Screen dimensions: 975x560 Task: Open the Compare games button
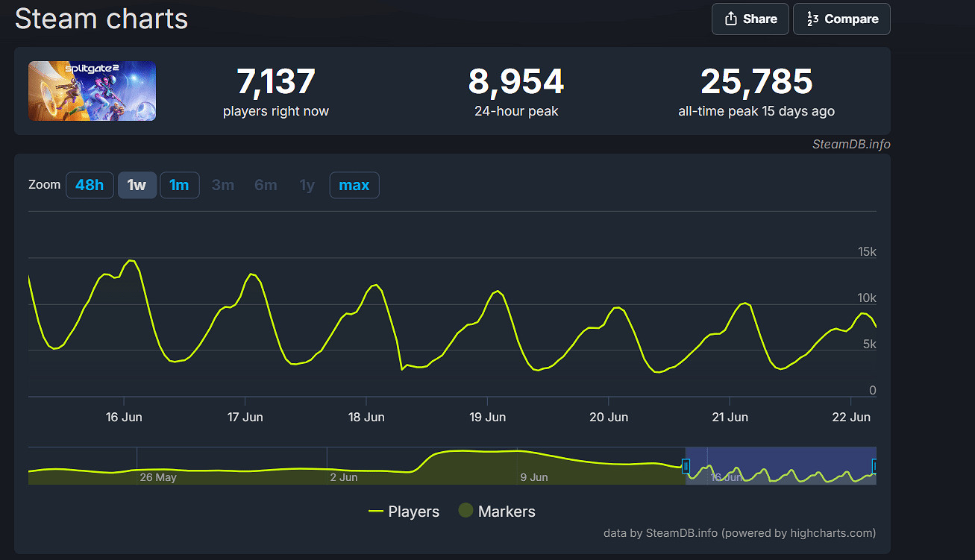tap(841, 19)
